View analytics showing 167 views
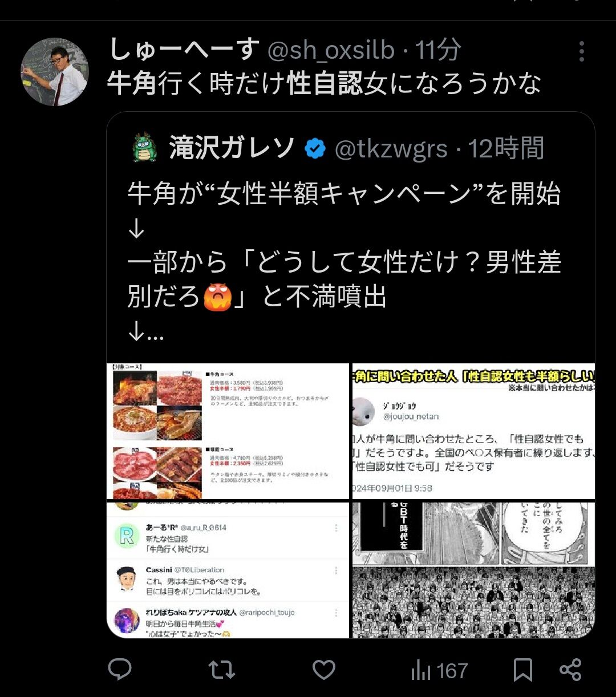This screenshot has height=697, width=616. pos(439,671)
